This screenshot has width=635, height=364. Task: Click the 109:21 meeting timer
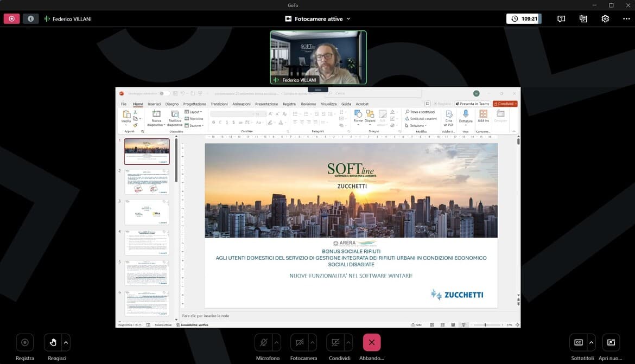click(x=524, y=19)
